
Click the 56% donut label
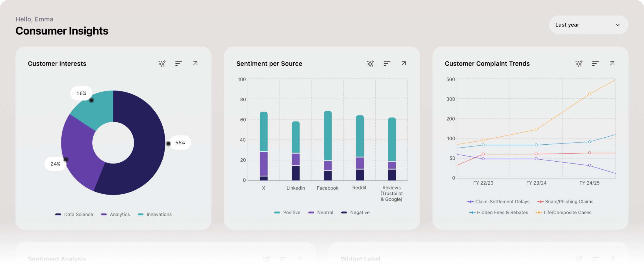point(180,142)
